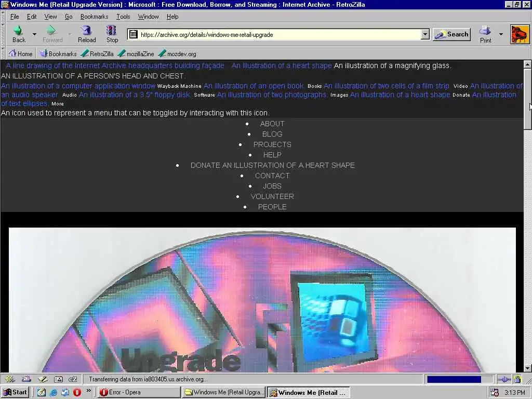The height and width of the screenshot is (399, 532).
Task: Click the BLOG list link
Action: (x=272, y=135)
